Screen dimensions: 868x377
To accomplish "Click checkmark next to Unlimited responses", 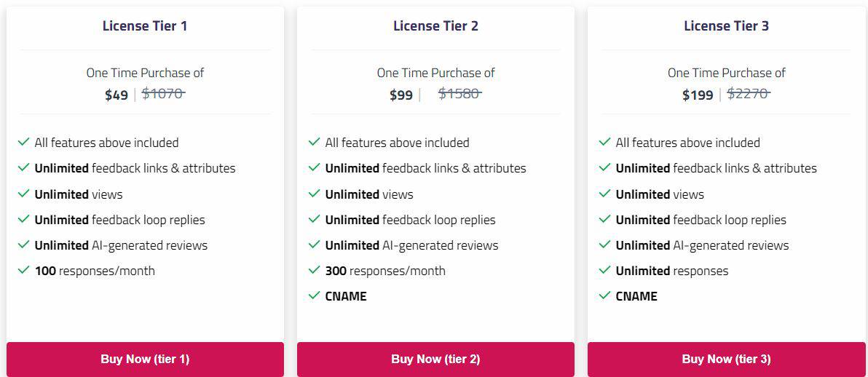I will coord(604,270).
